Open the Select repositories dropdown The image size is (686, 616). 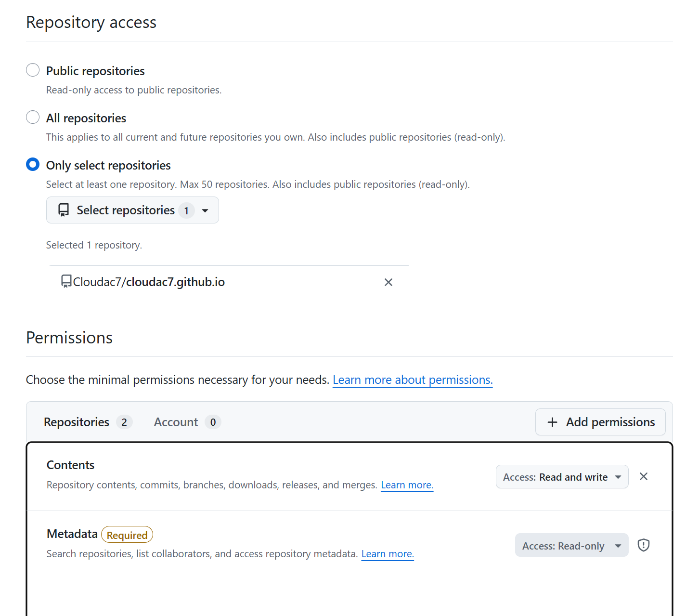pos(132,210)
